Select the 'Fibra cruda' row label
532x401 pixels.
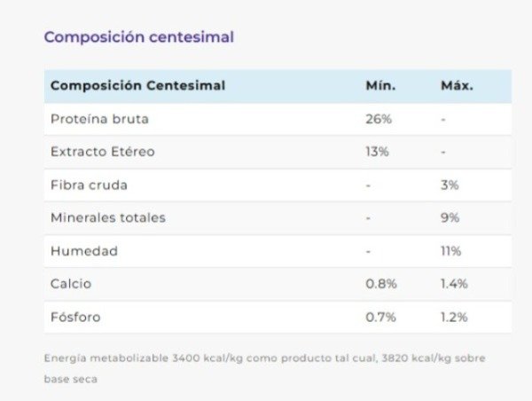pos(89,185)
